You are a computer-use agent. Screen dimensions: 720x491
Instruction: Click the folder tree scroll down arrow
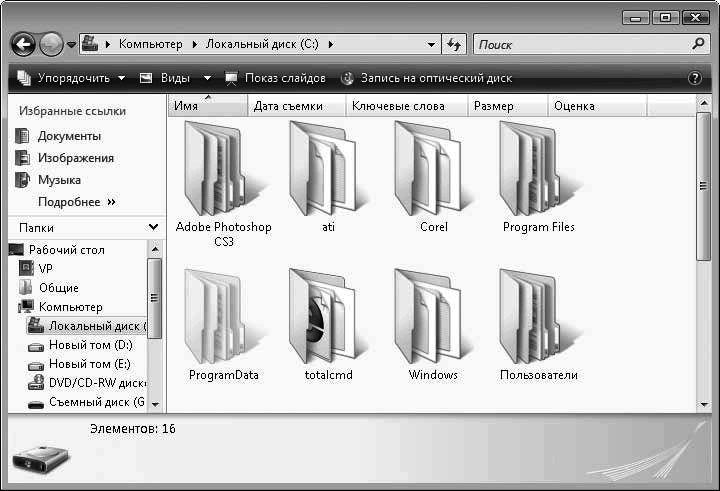155,404
